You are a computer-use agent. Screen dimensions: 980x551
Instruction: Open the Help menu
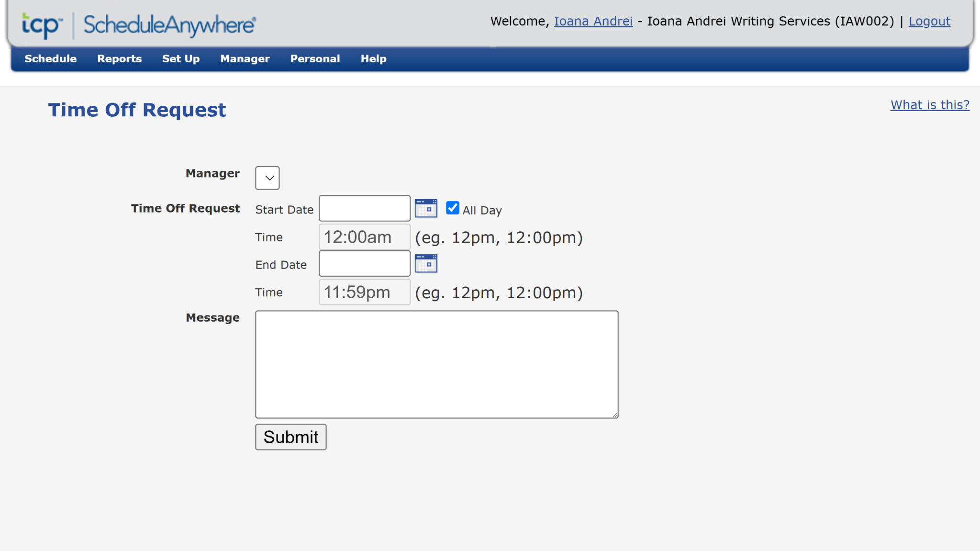click(373, 58)
